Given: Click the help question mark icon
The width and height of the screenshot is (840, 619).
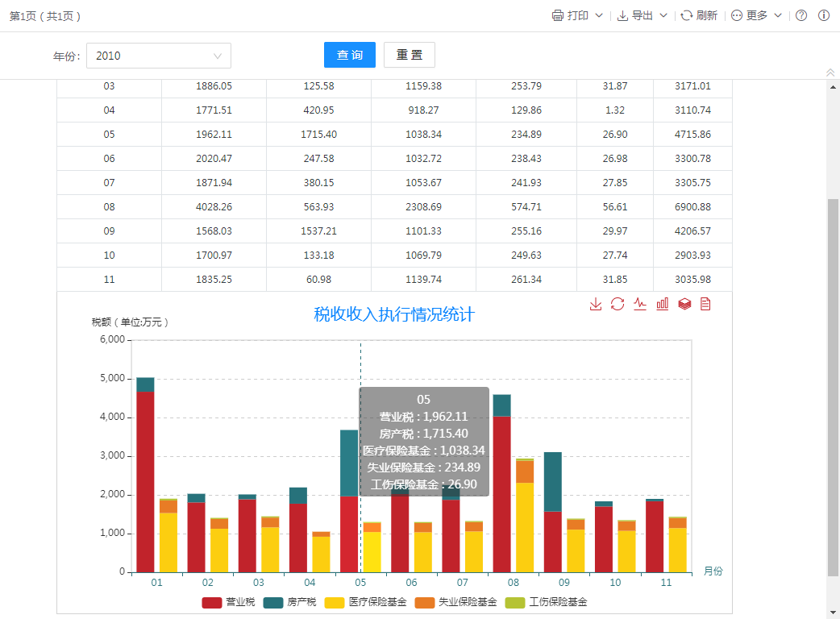Looking at the screenshot, I should (801, 15).
